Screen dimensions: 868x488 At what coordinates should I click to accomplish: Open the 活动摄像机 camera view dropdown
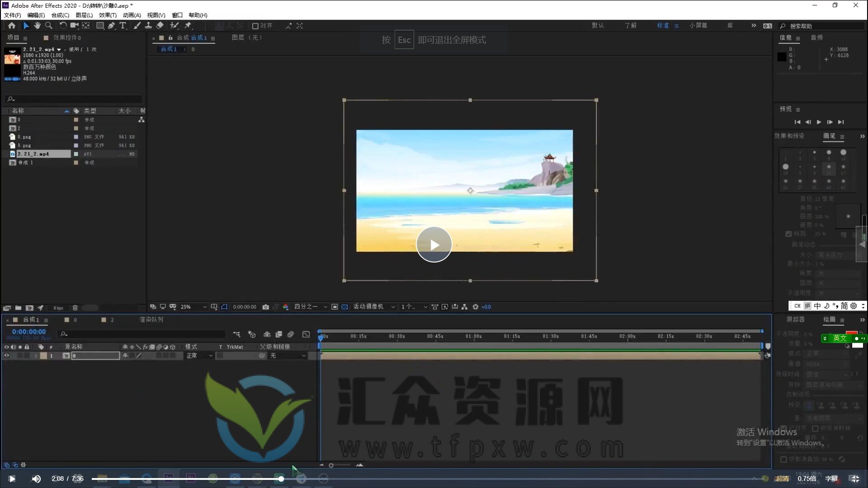pos(371,307)
